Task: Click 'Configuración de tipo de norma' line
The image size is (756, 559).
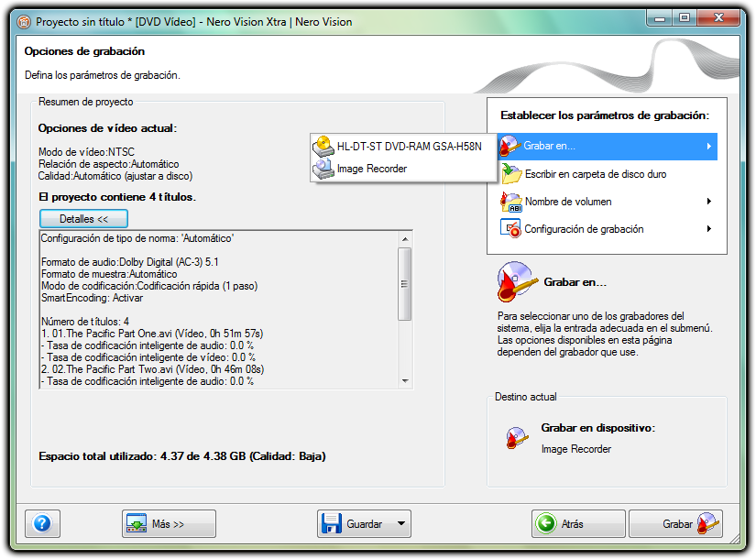Action: (x=137, y=238)
